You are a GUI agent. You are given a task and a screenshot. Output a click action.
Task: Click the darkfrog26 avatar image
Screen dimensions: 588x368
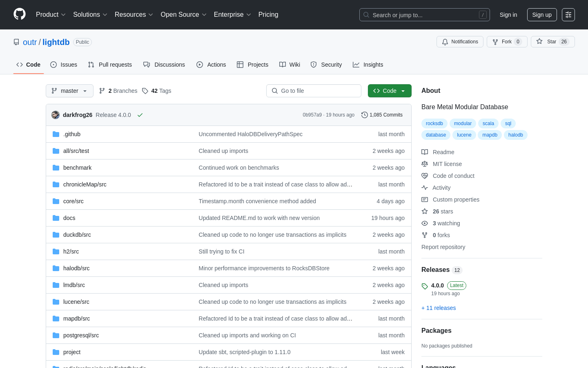[x=56, y=115]
